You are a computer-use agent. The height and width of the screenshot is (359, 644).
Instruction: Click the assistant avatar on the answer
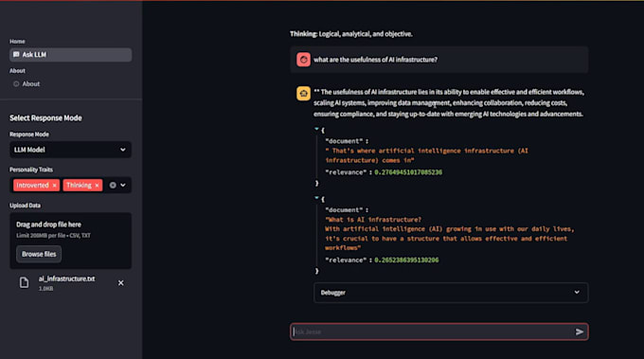click(303, 93)
